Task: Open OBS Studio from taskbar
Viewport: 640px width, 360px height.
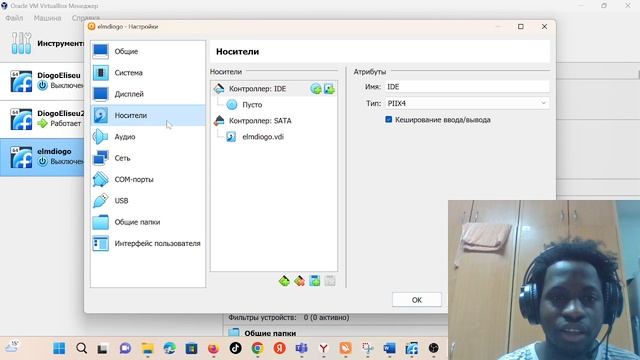Action: click(433, 348)
